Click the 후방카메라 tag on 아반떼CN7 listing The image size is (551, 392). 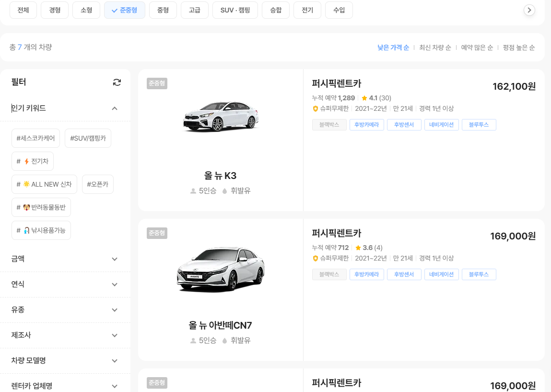point(367,274)
